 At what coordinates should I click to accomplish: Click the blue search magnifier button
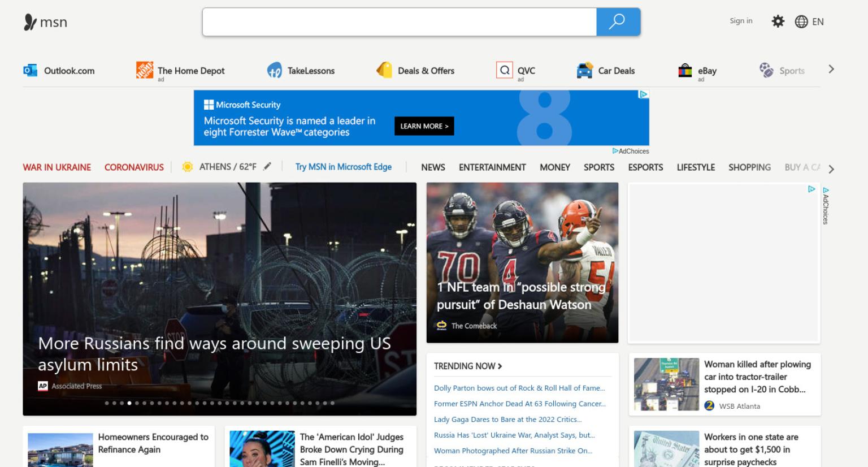coord(618,22)
